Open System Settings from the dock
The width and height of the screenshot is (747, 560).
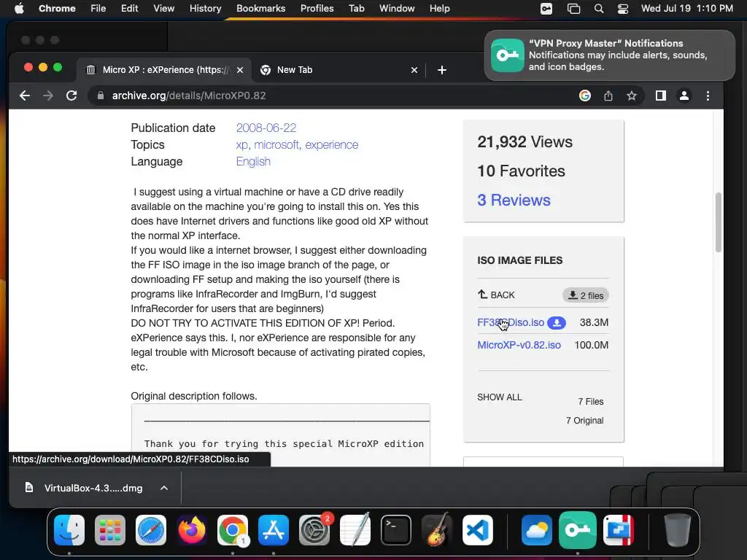pyautogui.click(x=314, y=530)
